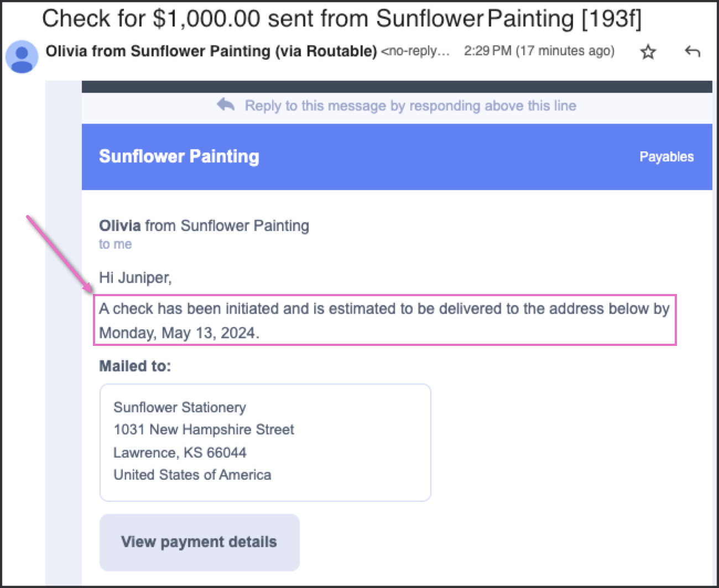Click bold Olivia name in message body
This screenshot has height=588, width=719.
[120, 225]
